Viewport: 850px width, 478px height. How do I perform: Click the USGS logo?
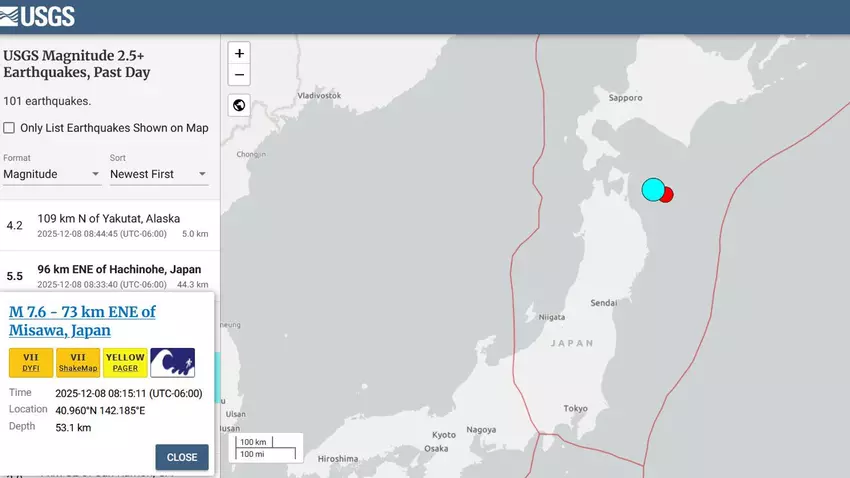click(38, 16)
